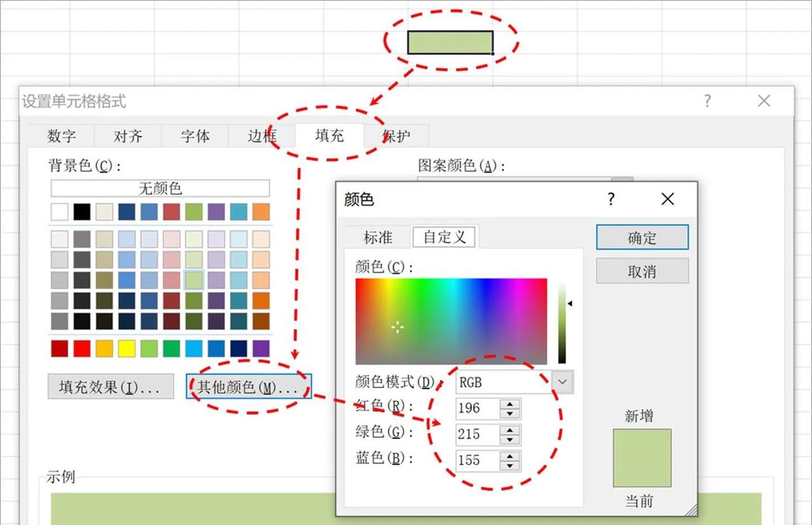The height and width of the screenshot is (525, 812).
Task: Decrement the 蓝色 value with the down arrow
Action: (x=509, y=465)
